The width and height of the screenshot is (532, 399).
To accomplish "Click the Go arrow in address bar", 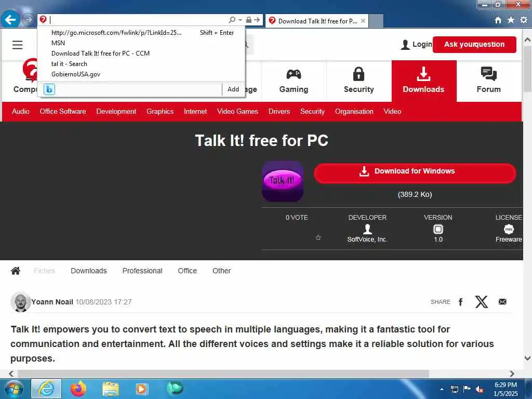I will (257, 20).
